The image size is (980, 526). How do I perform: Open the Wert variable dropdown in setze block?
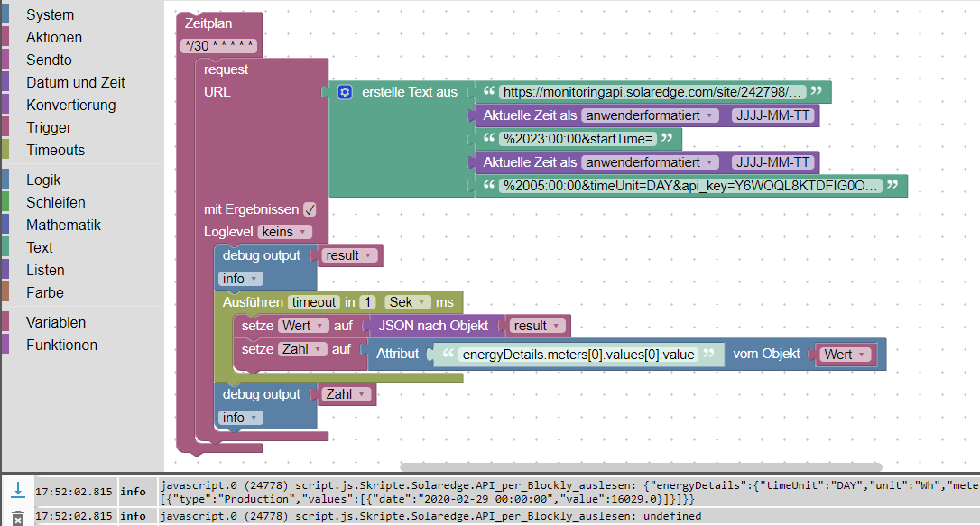[x=302, y=326]
